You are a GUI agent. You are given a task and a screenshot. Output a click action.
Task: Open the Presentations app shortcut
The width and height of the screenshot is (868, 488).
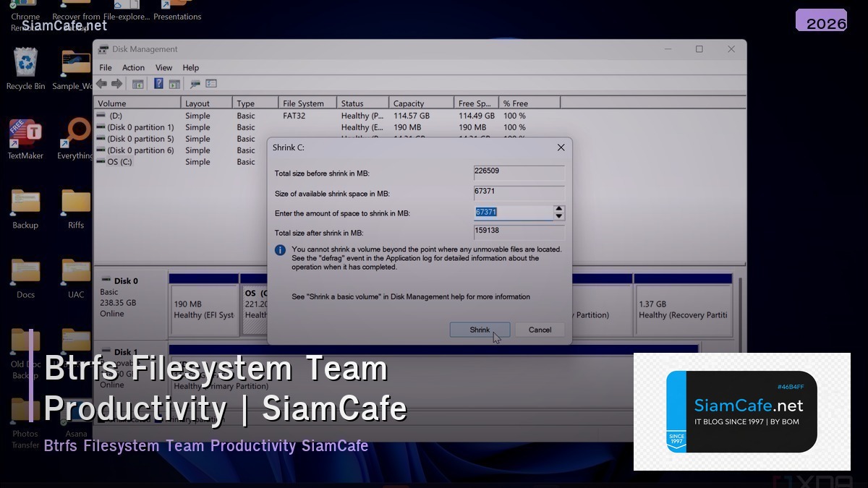pos(178,6)
